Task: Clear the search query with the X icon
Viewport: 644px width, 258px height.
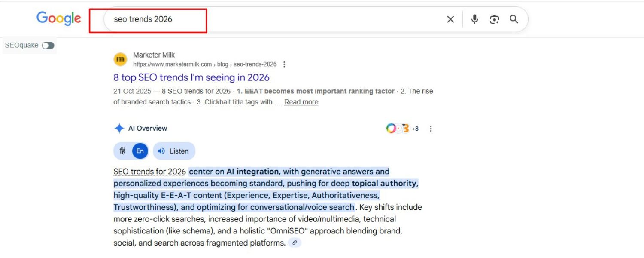Action: click(450, 19)
